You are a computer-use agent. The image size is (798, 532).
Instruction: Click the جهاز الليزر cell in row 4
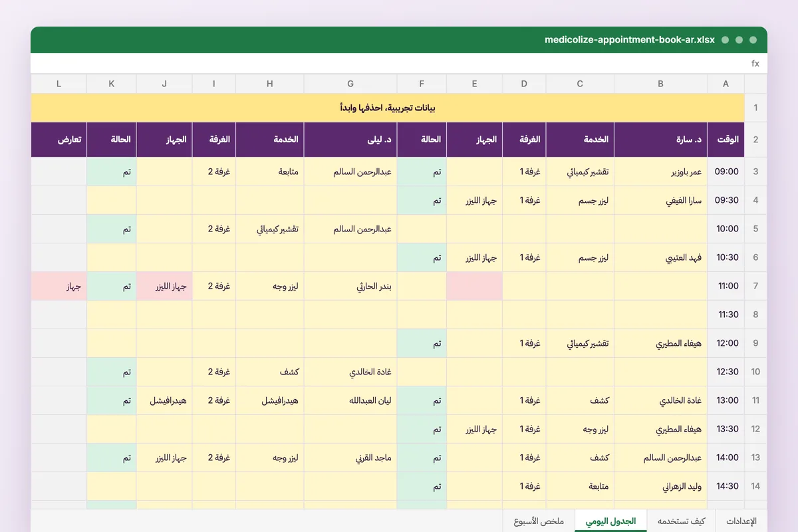pyautogui.click(x=474, y=200)
